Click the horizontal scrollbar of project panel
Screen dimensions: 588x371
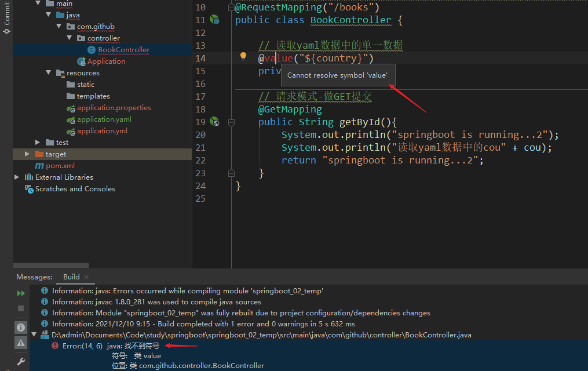pyautogui.click(x=51, y=265)
